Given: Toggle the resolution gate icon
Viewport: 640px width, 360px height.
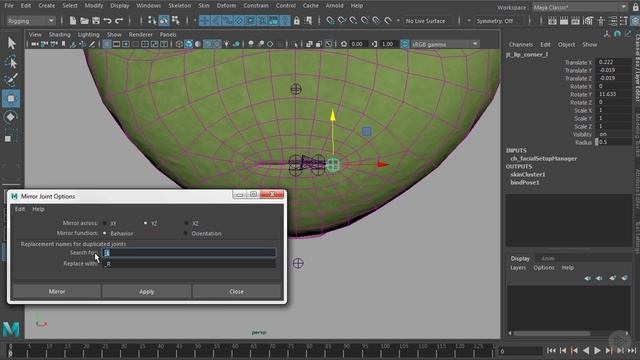Looking at the screenshot, I should coord(126,44).
